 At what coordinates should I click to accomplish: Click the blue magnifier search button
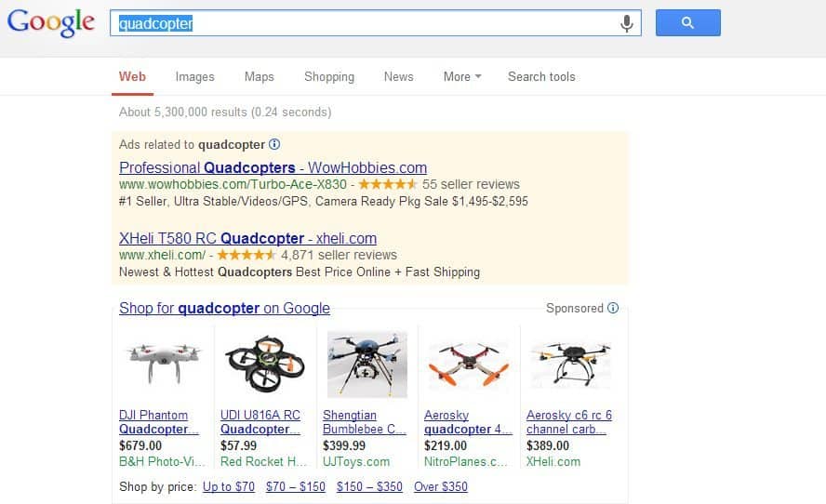coord(688,22)
